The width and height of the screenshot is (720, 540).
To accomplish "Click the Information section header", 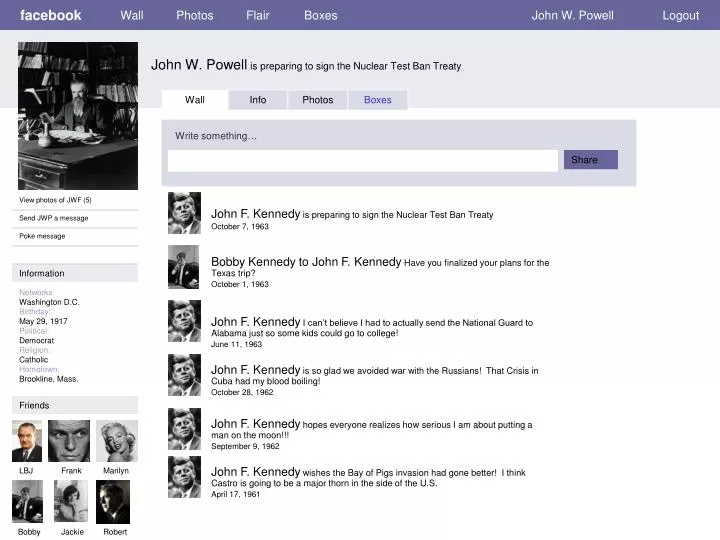I will (75, 273).
